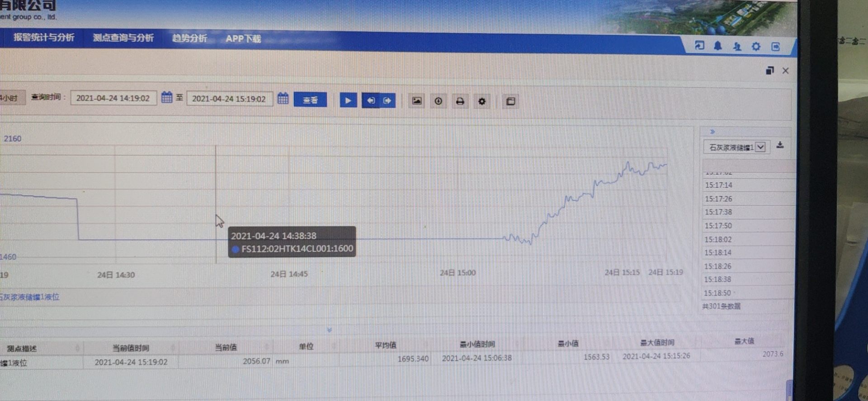The image size is (868, 401).
Task: Open 测点查询与分析 menu
Action: tap(123, 38)
